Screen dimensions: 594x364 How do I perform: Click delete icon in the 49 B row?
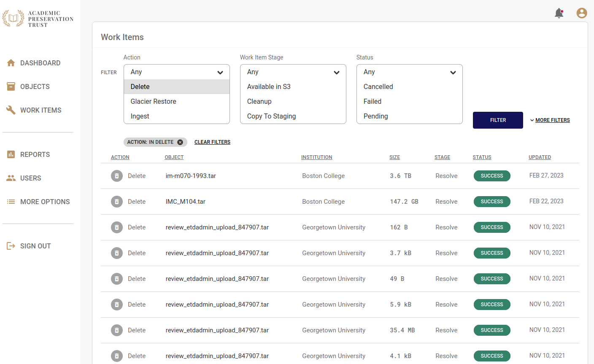[117, 279]
